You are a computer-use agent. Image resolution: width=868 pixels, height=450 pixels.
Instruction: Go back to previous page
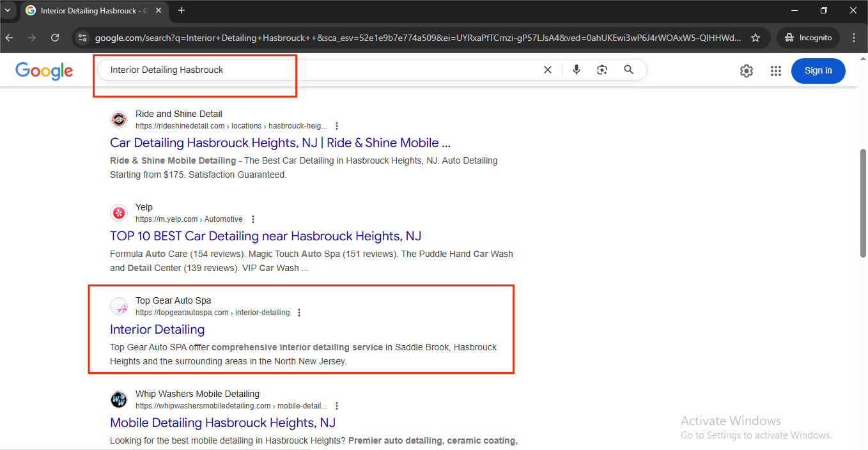[x=9, y=38]
